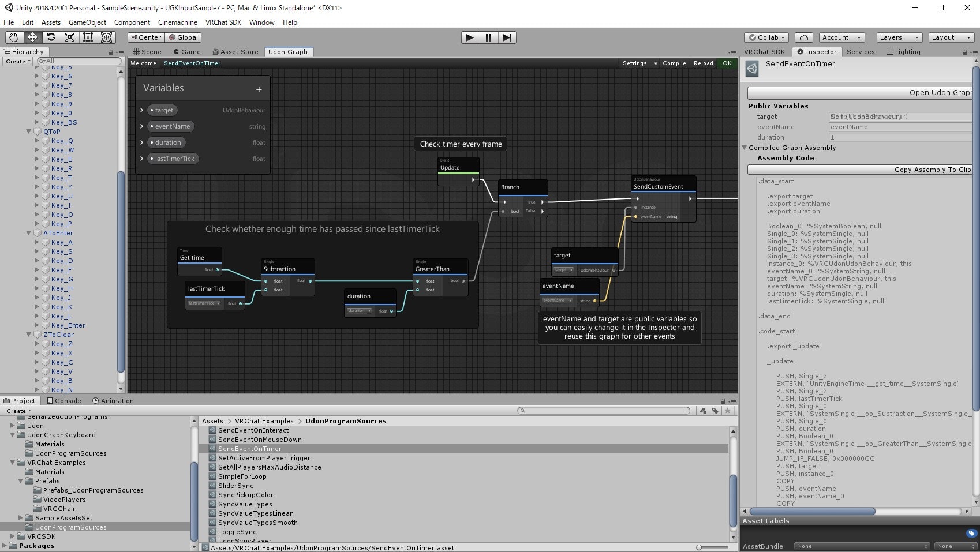Toggle the Pause button
The image size is (980, 552).
coord(488,37)
